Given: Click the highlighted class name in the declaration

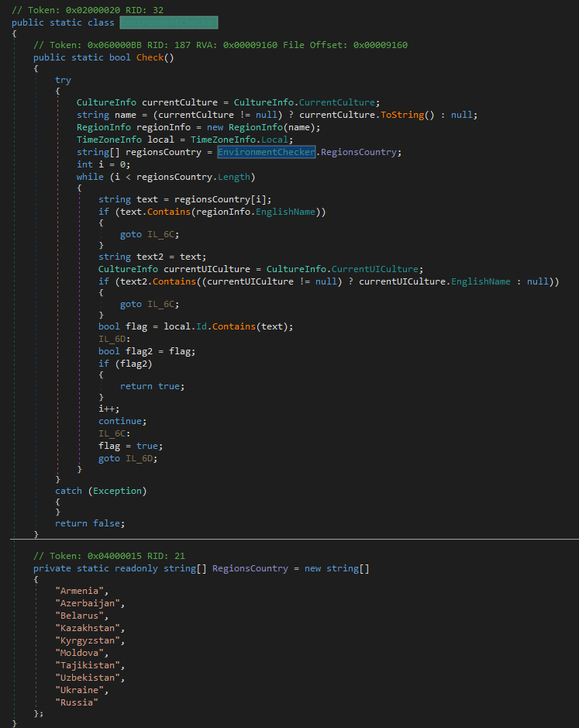Looking at the screenshot, I should 169,22.
